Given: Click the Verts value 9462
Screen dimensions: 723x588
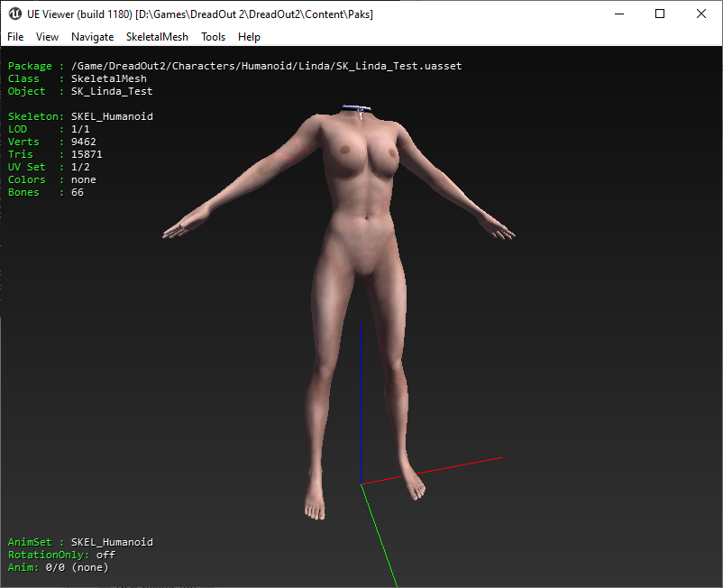Looking at the screenshot, I should 84,142.
